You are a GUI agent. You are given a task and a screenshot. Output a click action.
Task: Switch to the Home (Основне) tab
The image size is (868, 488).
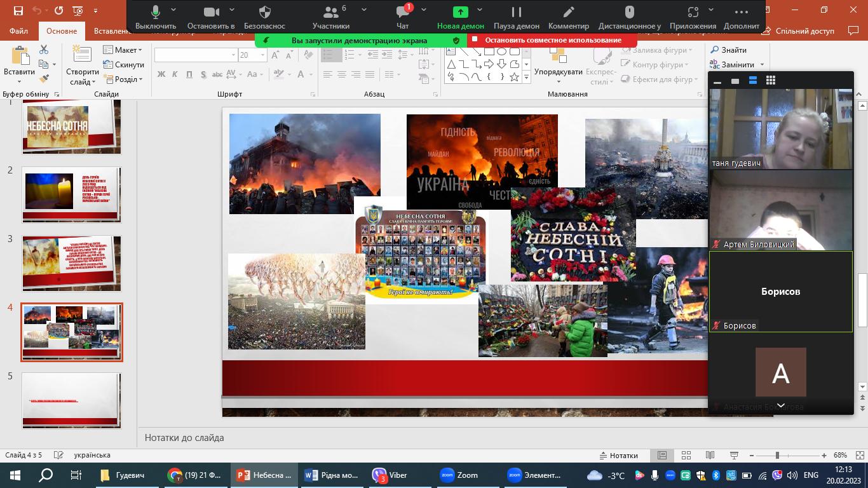click(62, 31)
